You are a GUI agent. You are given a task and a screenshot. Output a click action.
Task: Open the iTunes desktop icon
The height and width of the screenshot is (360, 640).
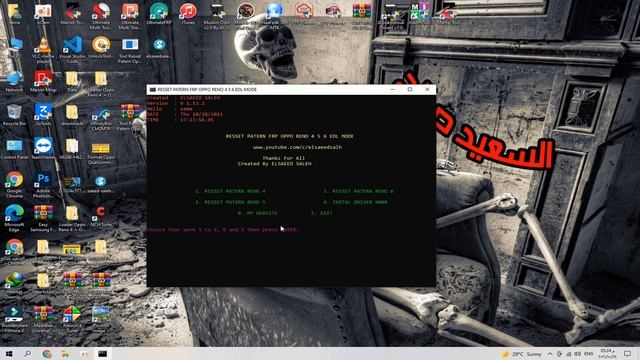(x=188, y=13)
